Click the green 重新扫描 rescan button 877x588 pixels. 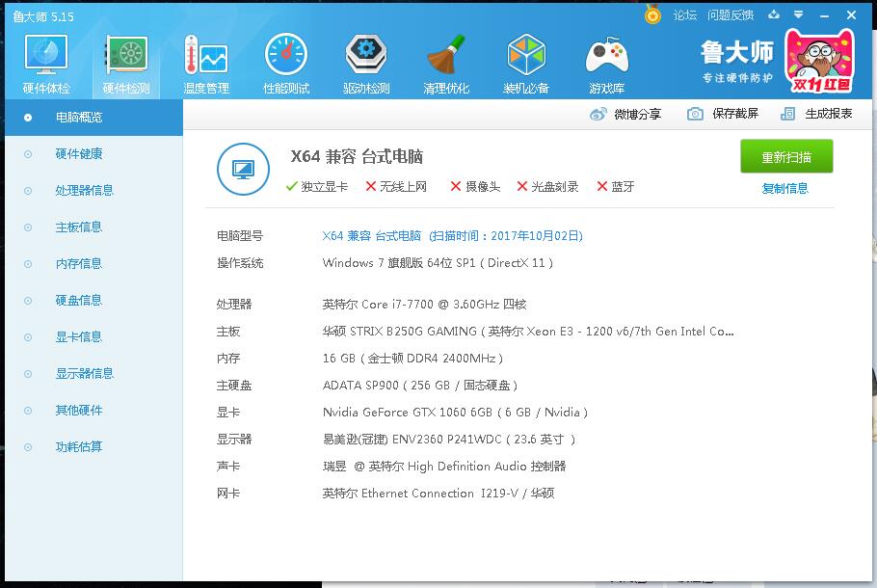(786, 157)
